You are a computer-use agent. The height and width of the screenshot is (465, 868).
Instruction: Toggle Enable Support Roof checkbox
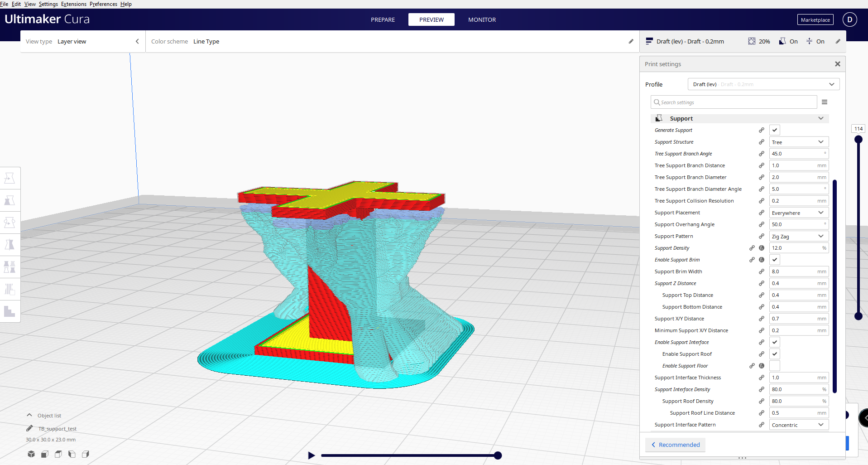pyautogui.click(x=775, y=354)
